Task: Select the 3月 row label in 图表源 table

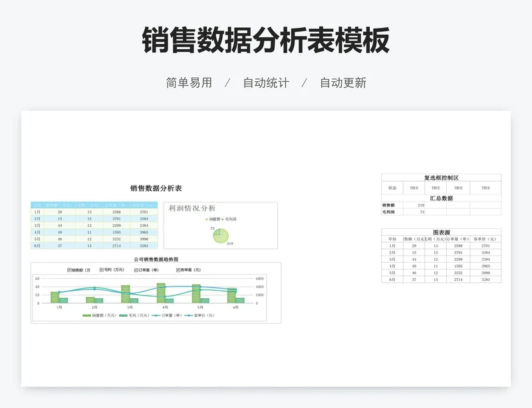Action: (x=392, y=259)
